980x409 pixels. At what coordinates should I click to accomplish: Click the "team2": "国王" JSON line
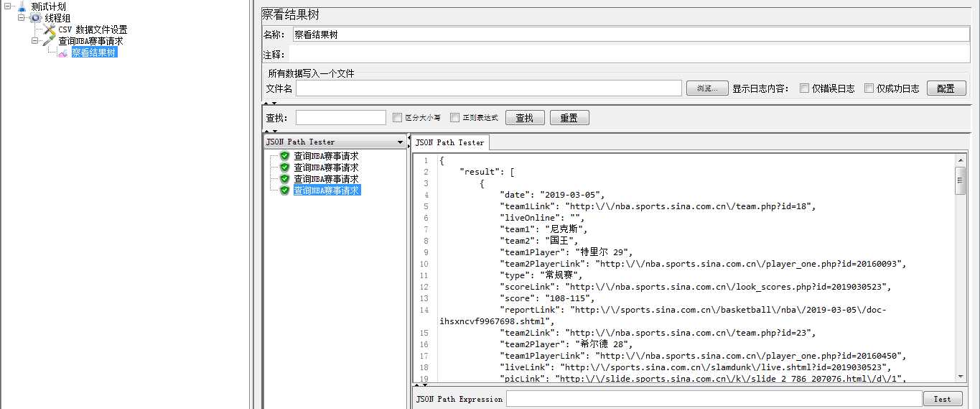(x=538, y=241)
